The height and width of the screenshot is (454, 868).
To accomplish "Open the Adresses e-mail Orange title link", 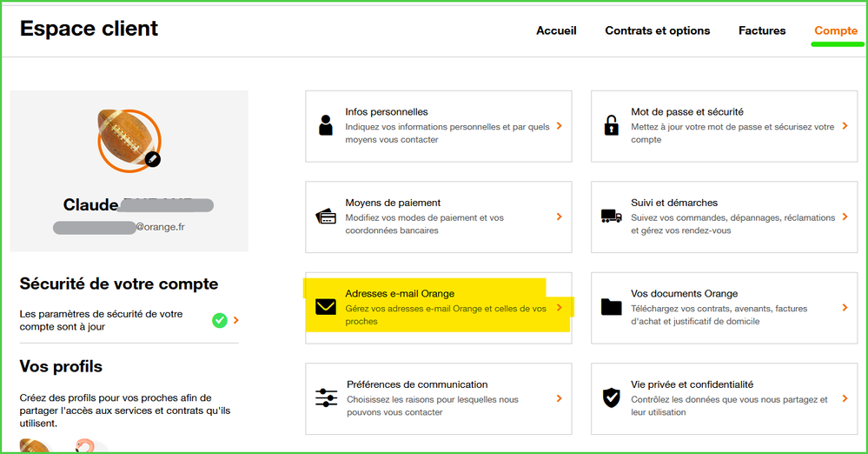I will (400, 294).
